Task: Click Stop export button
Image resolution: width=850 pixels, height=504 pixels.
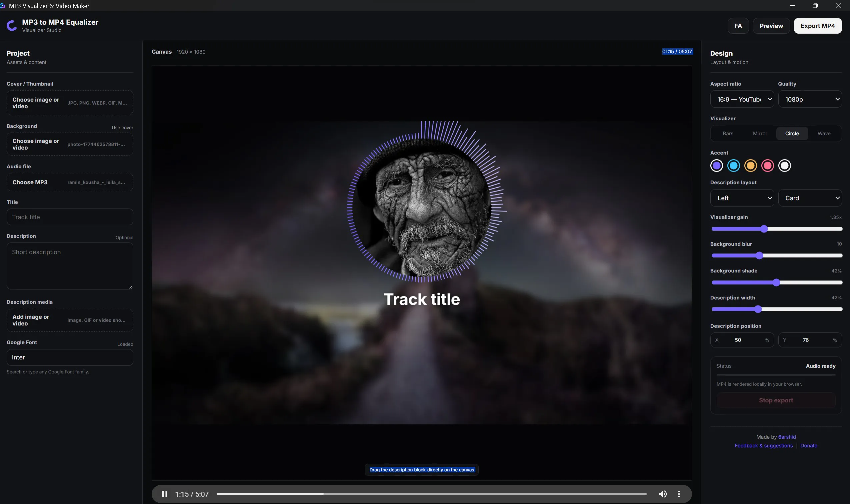Action: point(776,400)
